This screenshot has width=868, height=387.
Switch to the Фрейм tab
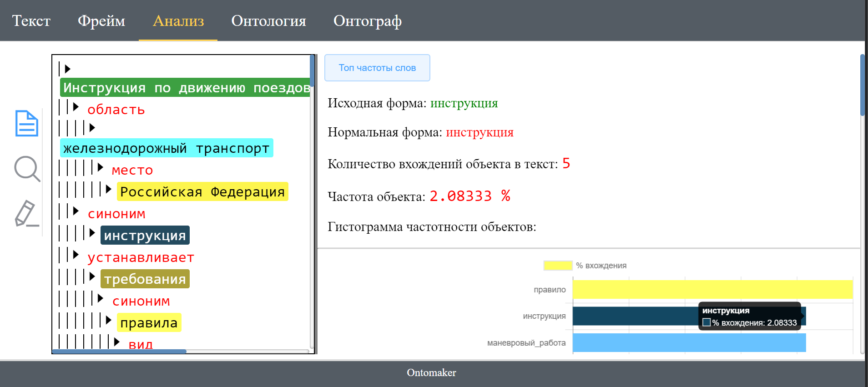pyautogui.click(x=101, y=21)
